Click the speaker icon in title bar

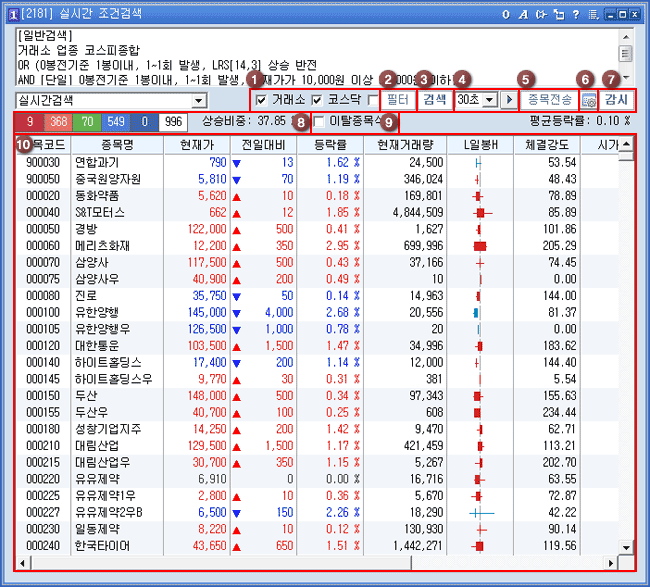coord(541,13)
